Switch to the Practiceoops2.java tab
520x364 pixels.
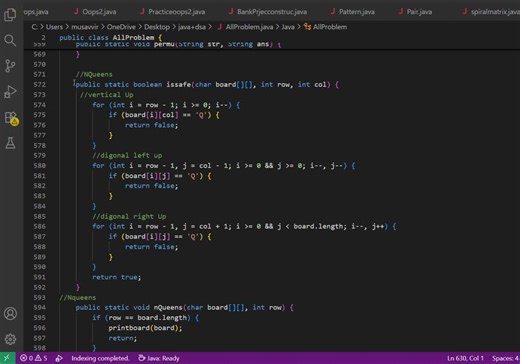click(x=173, y=12)
